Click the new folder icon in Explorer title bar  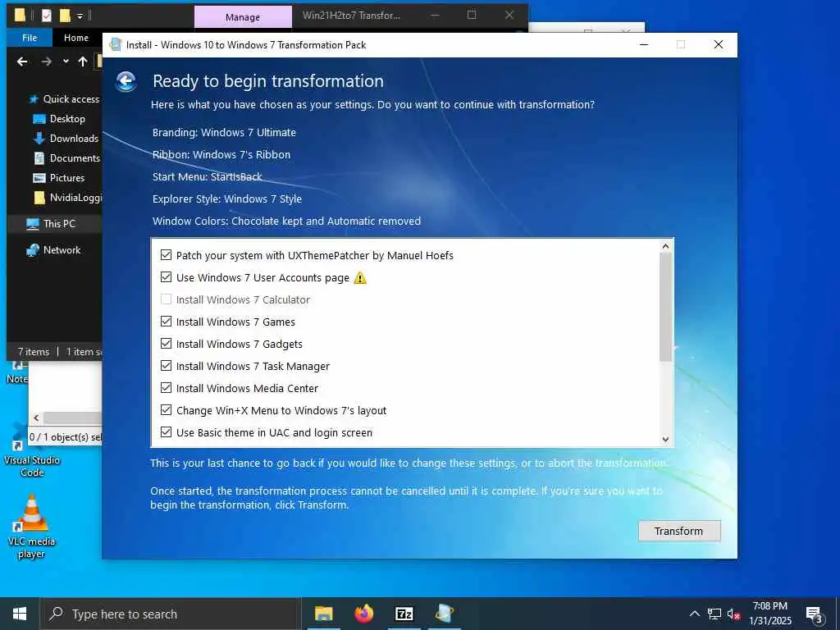pos(65,16)
